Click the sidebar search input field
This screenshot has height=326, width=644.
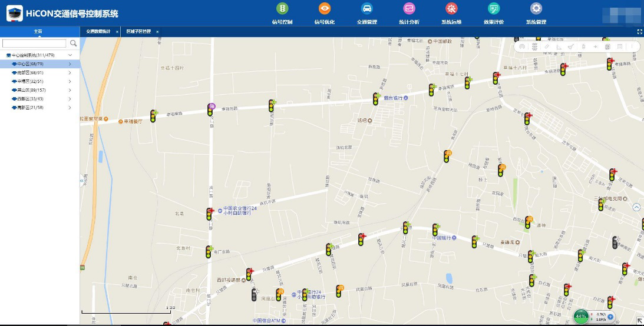pos(34,44)
